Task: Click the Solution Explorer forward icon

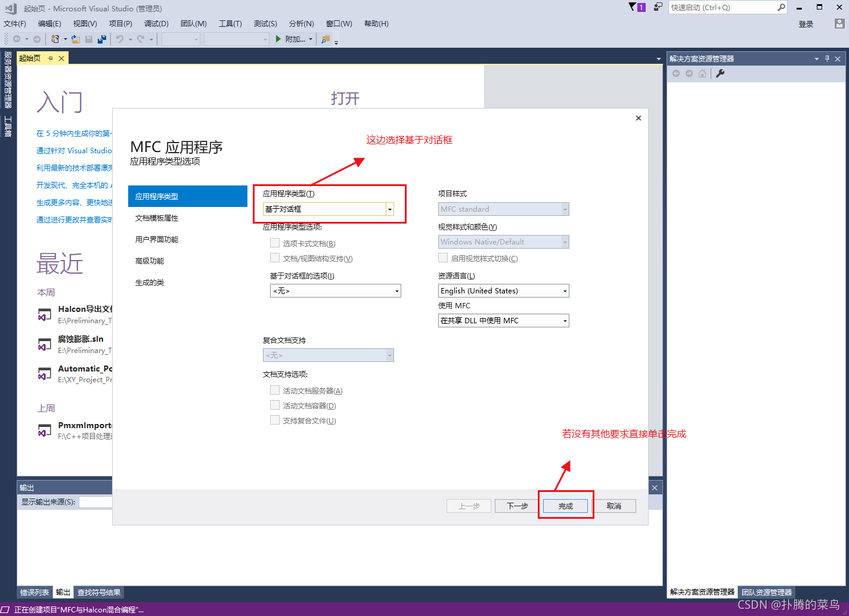Action: click(x=689, y=73)
